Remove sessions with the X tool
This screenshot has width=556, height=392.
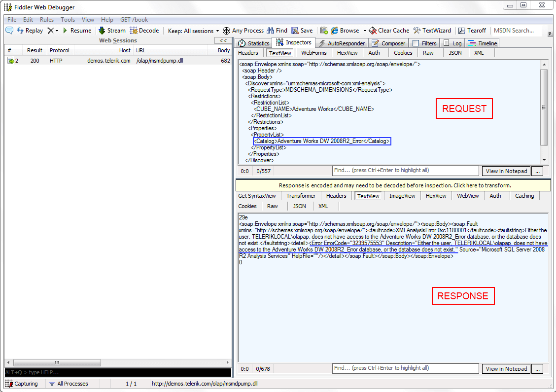click(x=49, y=30)
